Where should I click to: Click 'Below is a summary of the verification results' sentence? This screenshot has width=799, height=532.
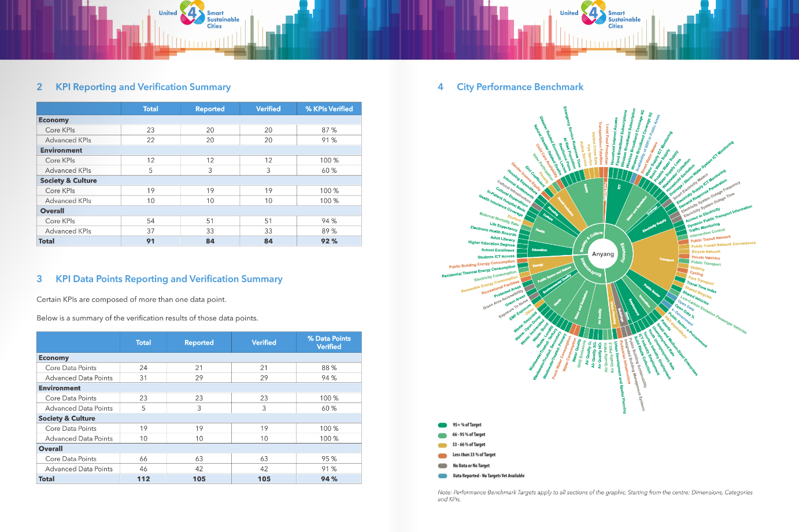(147, 318)
